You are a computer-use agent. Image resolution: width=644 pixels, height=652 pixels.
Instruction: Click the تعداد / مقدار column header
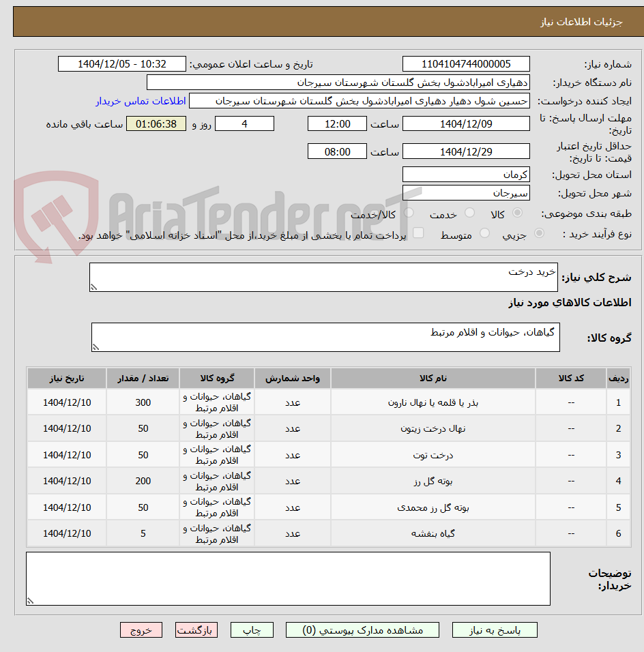click(x=143, y=378)
